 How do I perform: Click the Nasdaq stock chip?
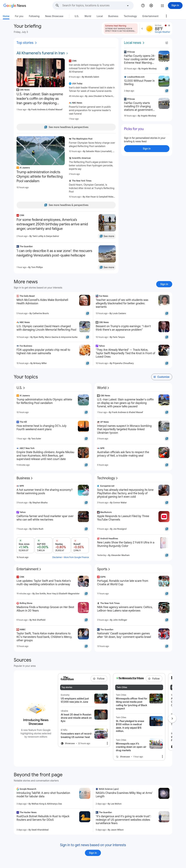(x=62, y=545)
